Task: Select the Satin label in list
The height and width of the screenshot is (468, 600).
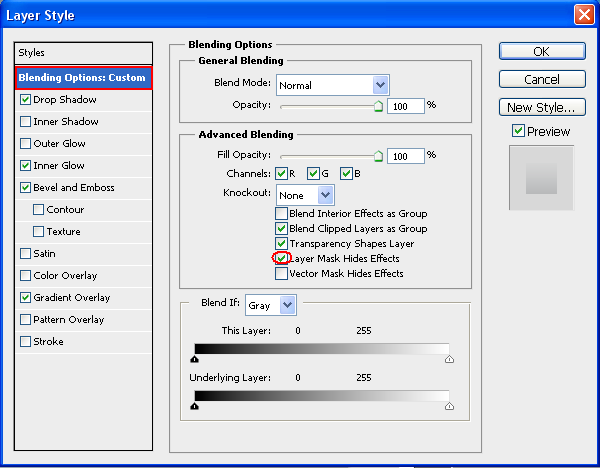Action: point(44,254)
